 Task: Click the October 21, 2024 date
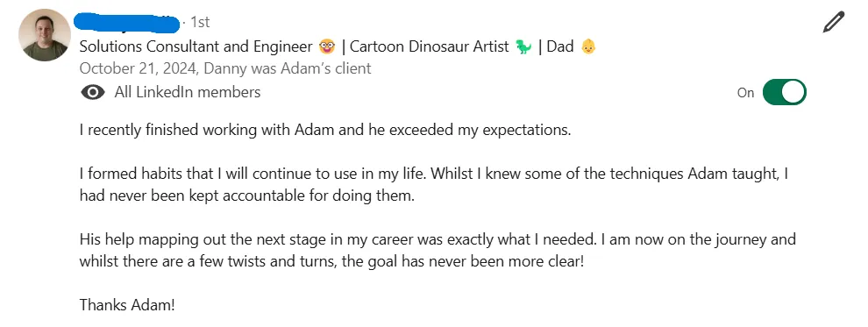139,68
